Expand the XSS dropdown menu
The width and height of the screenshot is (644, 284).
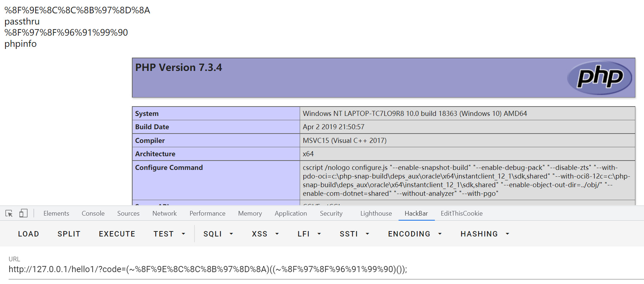[265, 234]
